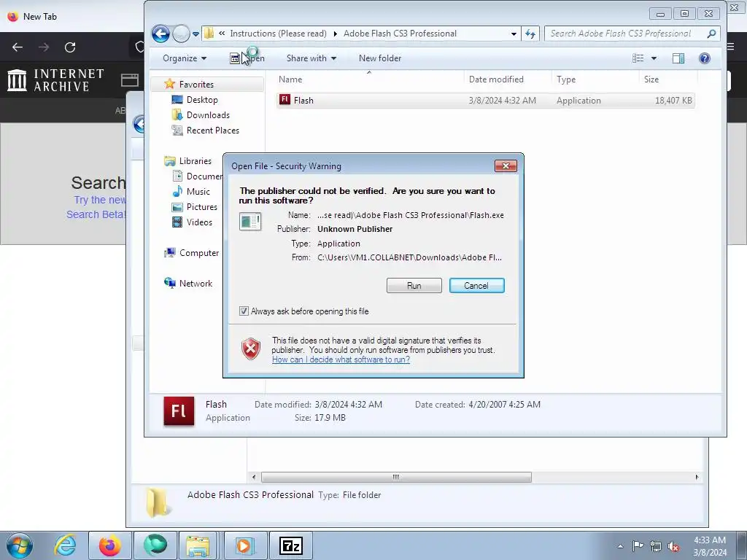Screen dimensions: 747x560
Task: Open the Action Center flag icon
Action: pos(638,546)
